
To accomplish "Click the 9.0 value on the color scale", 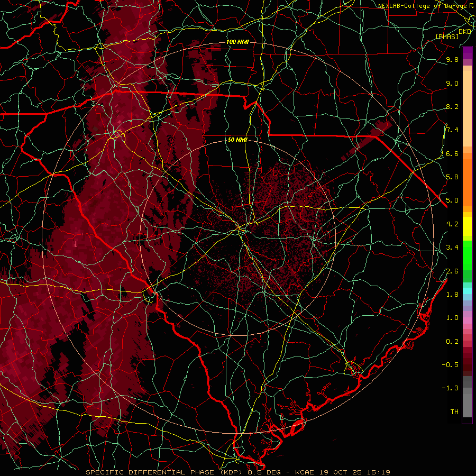I will coord(452,83).
